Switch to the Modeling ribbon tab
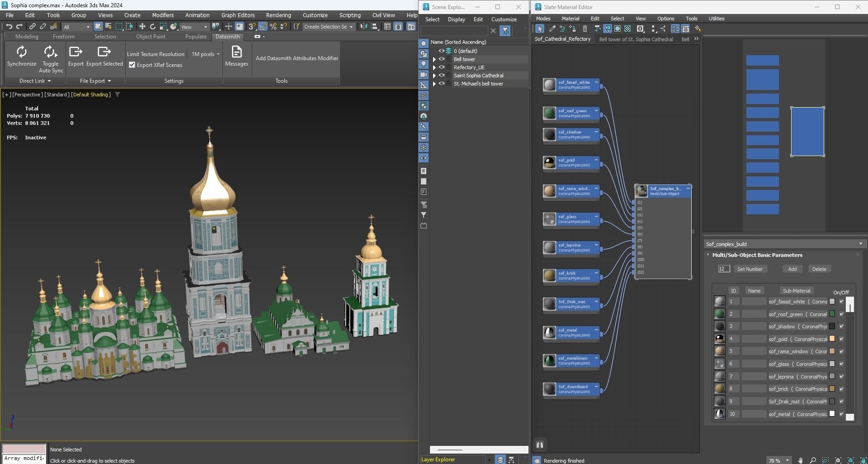The image size is (868, 464). coord(27,37)
